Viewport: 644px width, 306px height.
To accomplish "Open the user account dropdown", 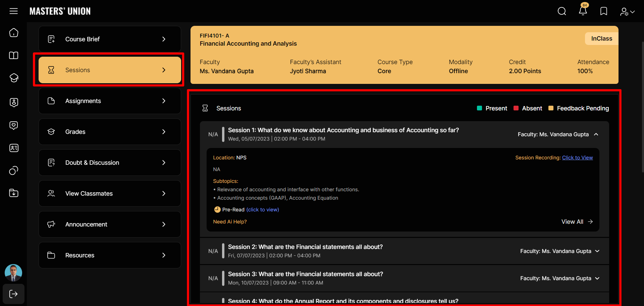I will 627,12.
